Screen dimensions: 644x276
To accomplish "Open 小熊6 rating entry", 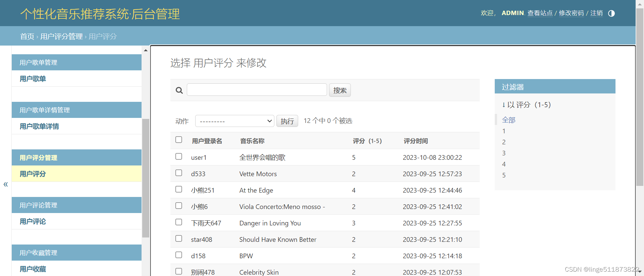I will point(199,207).
